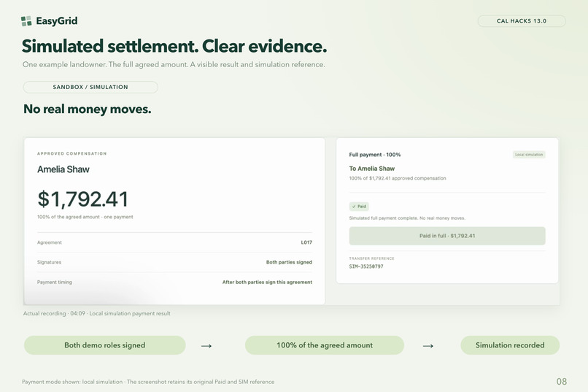
Task: Click the EasyGrid logo icon
Action: pos(26,21)
